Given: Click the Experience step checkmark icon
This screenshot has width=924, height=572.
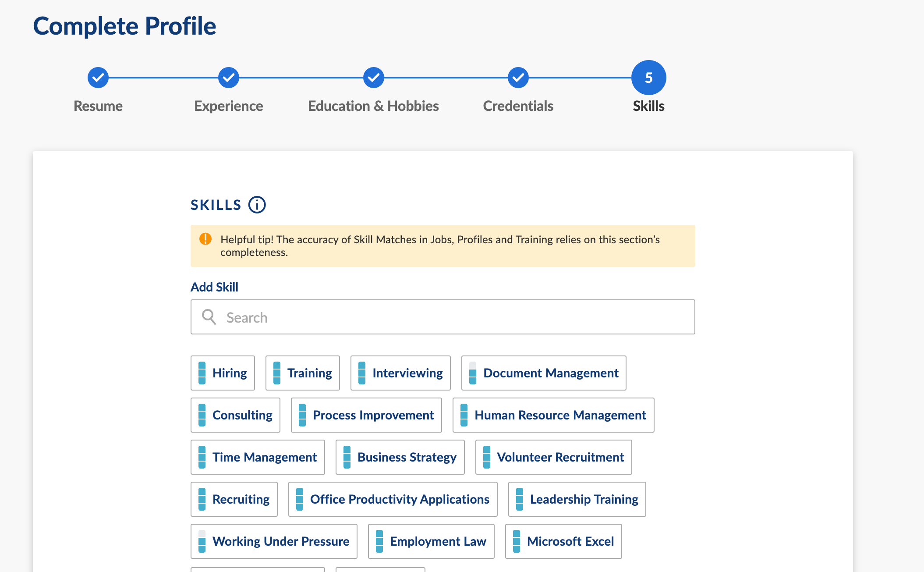Looking at the screenshot, I should tap(229, 78).
